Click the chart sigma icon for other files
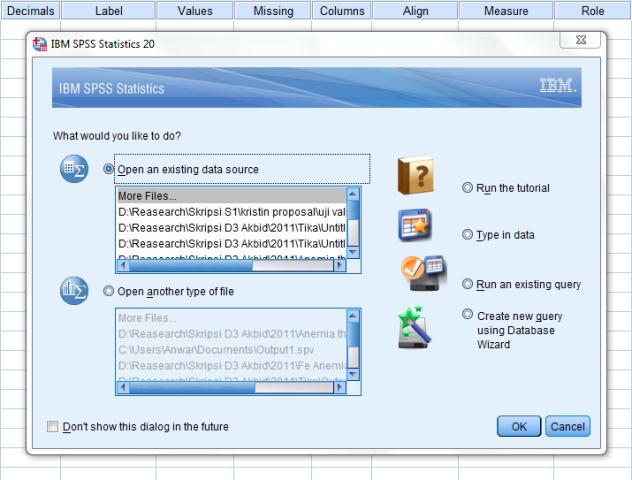632x480 pixels. 74,291
